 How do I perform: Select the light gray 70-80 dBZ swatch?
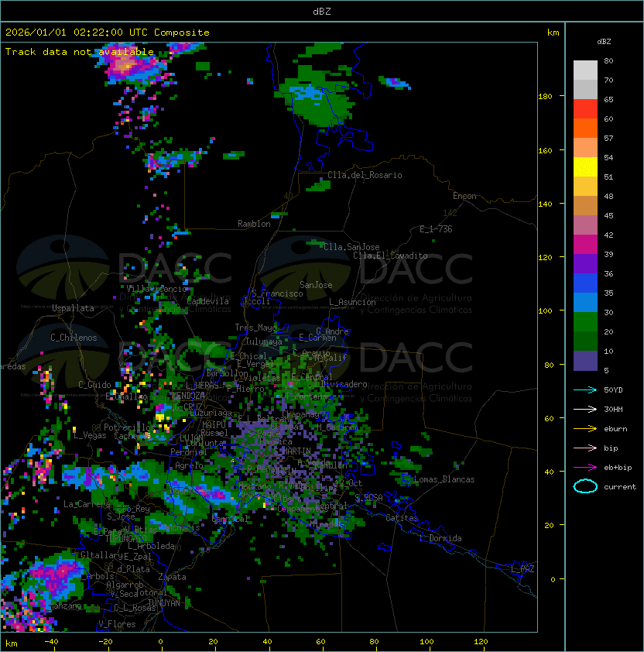[585, 70]
